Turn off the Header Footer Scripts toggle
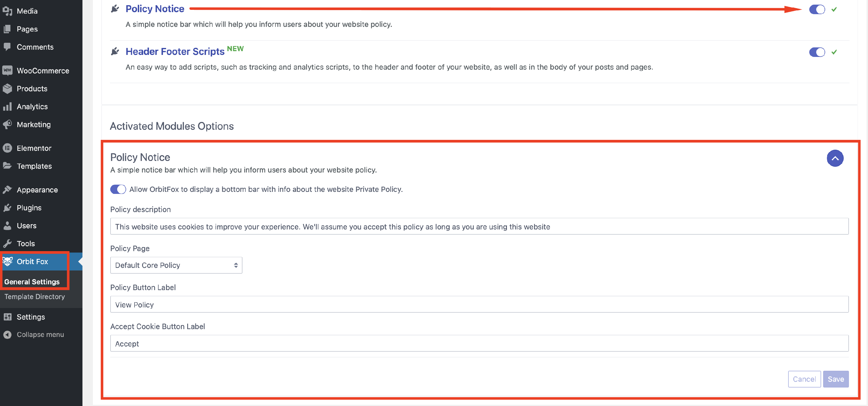Viewport: 868px width, 406px height. coord(816,52)
